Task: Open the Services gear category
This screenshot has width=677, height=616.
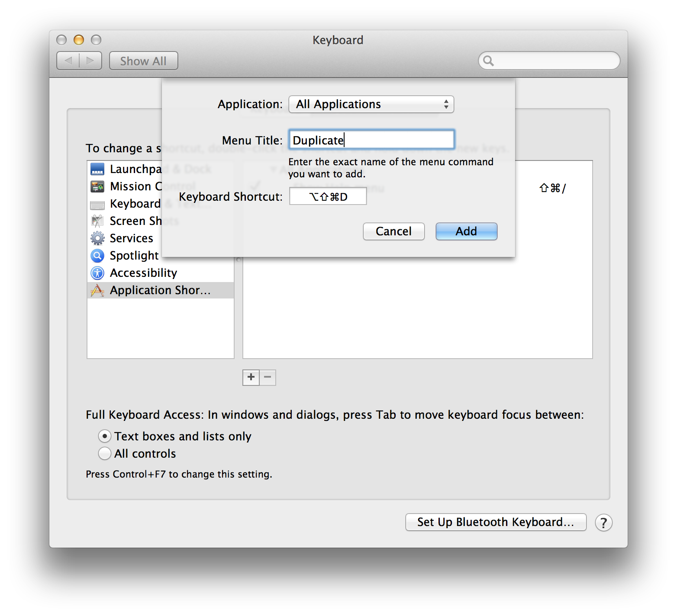Action: pos(97,238)
